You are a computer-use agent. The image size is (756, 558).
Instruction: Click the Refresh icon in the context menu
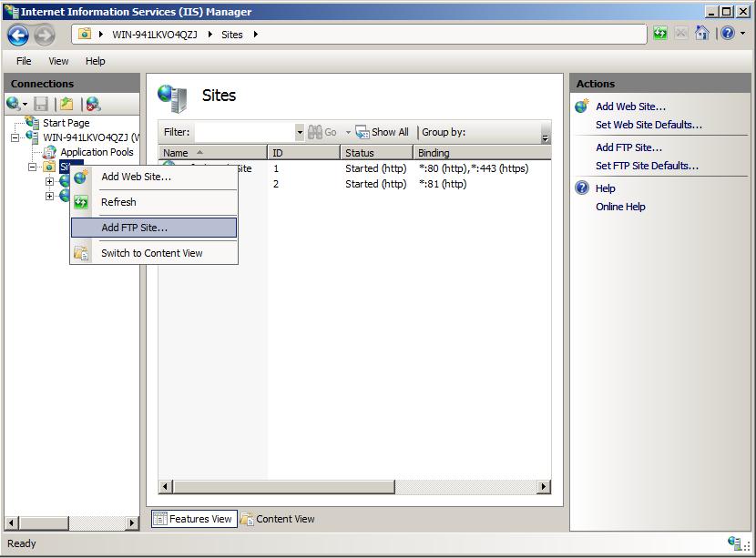click(x=82, y=202)
